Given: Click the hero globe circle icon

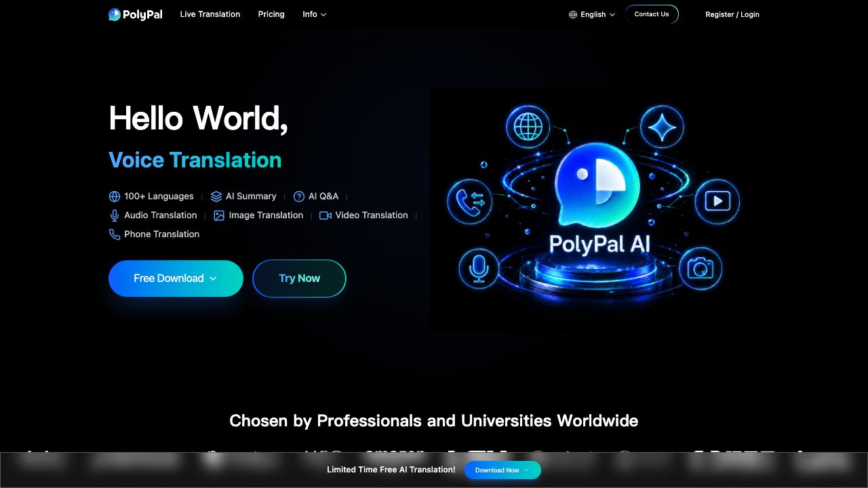Looking at the screenshot, I should [x=528, y=127].
